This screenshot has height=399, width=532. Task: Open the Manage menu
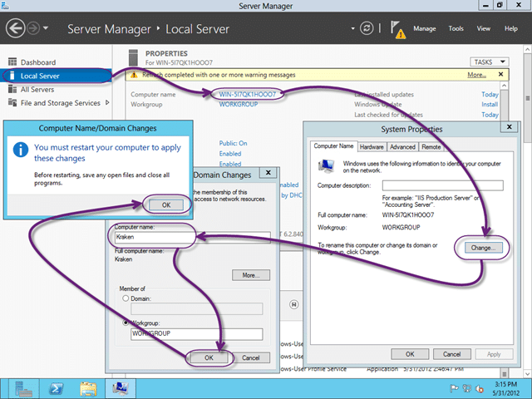(x=425, y=28)
